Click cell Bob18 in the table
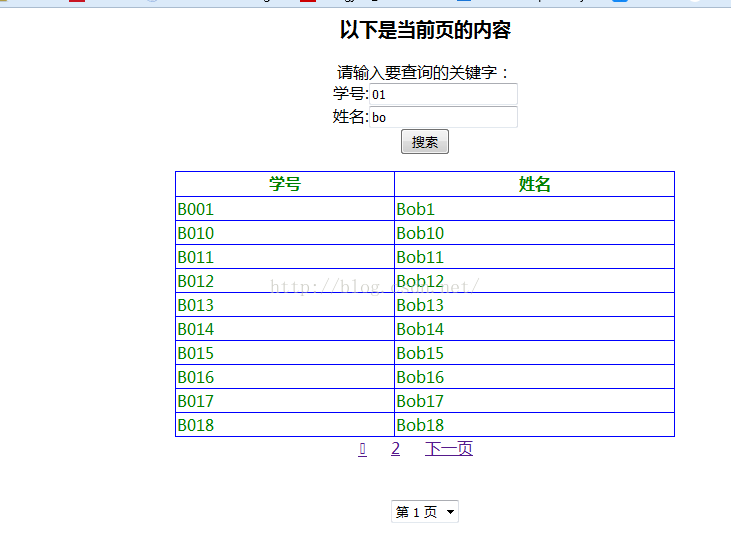 pos(534,425)
